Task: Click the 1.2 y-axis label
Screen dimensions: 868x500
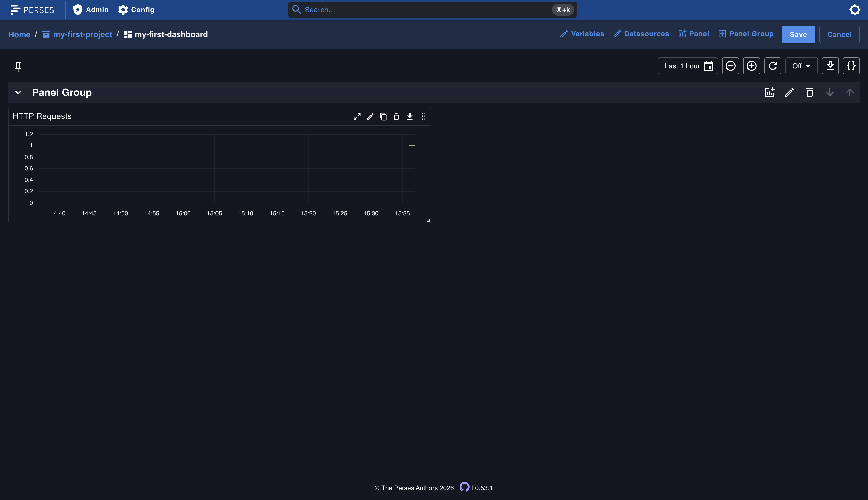Action: (29, 134)
